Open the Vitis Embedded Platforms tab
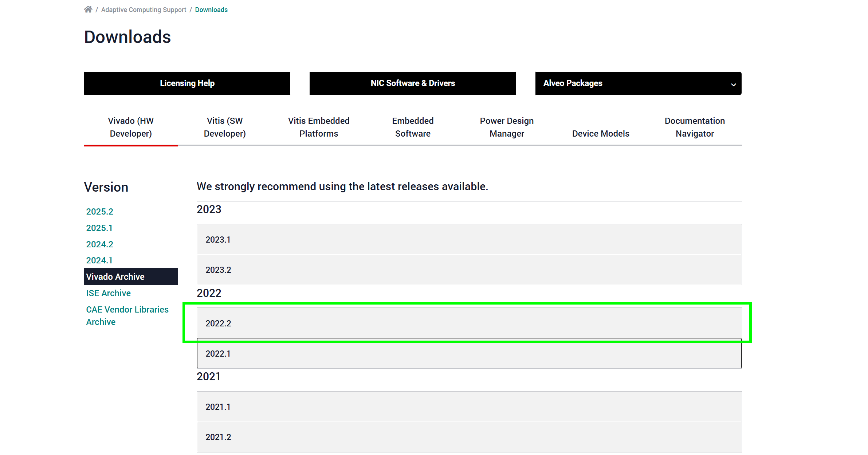The image size is (868, 455). tap(319, 127)
